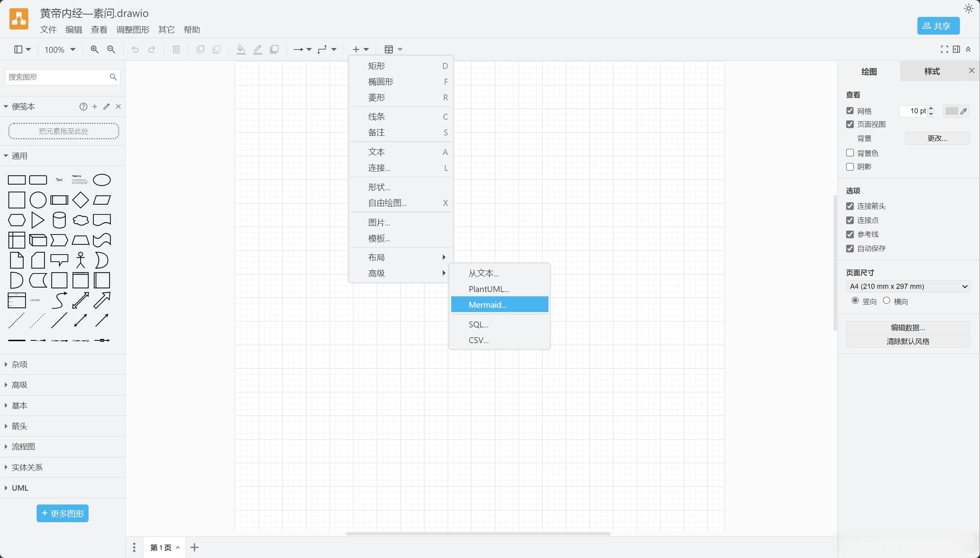980x558 pixels.
Task: Toggle the 连接箭头 checkbox
Action: [850, 206]
